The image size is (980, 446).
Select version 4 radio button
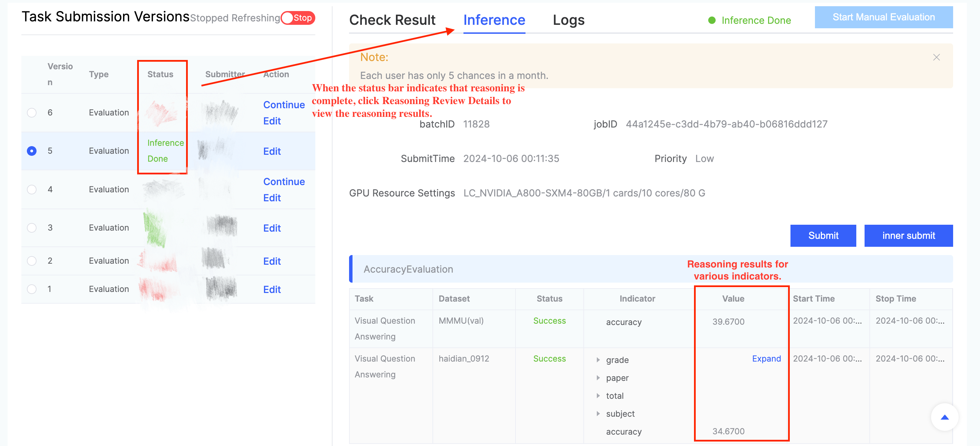32,190
